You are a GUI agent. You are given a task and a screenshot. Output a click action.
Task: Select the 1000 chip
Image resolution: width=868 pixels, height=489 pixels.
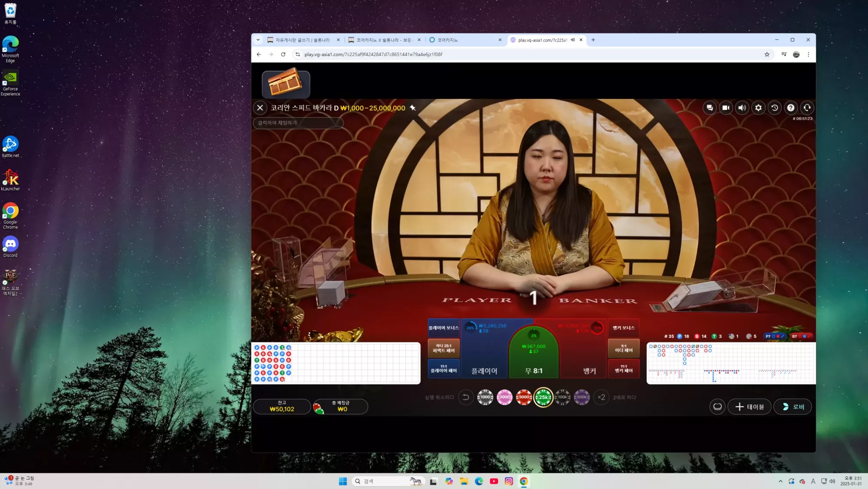[x=485, y=397]
